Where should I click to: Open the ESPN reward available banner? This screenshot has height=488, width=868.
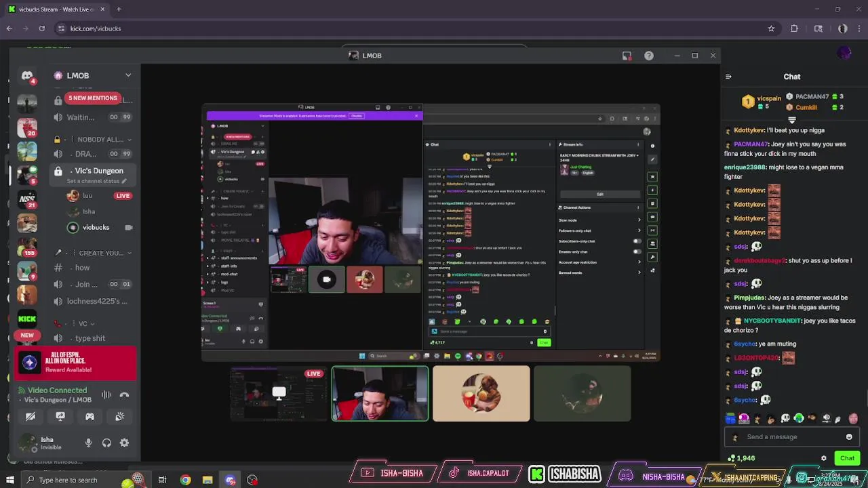click(76, 363)
